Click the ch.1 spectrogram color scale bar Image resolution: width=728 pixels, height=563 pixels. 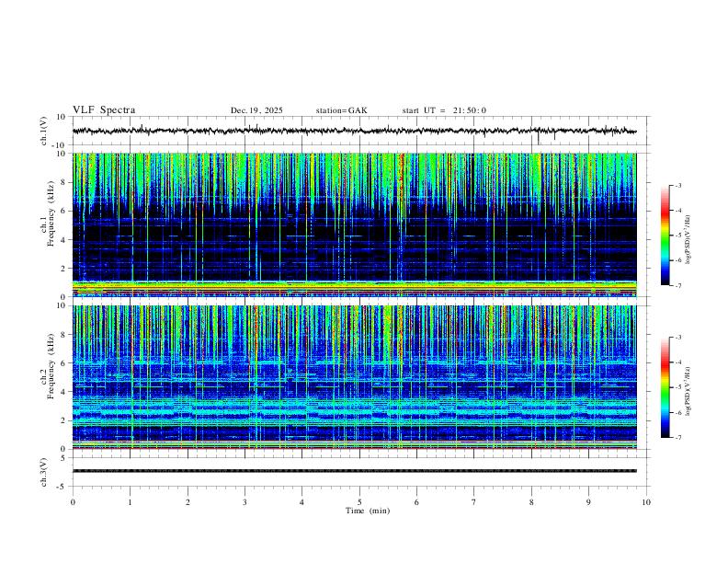[665, 236]
